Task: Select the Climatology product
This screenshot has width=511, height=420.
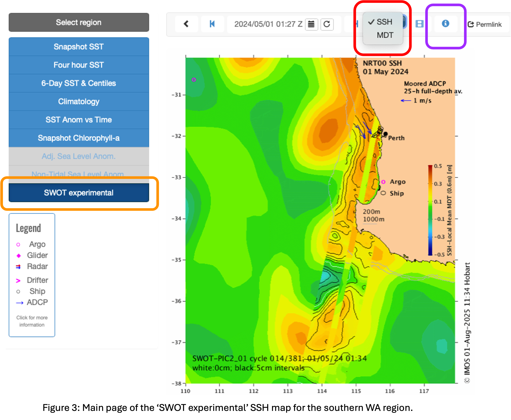Action: click(79, 101)
